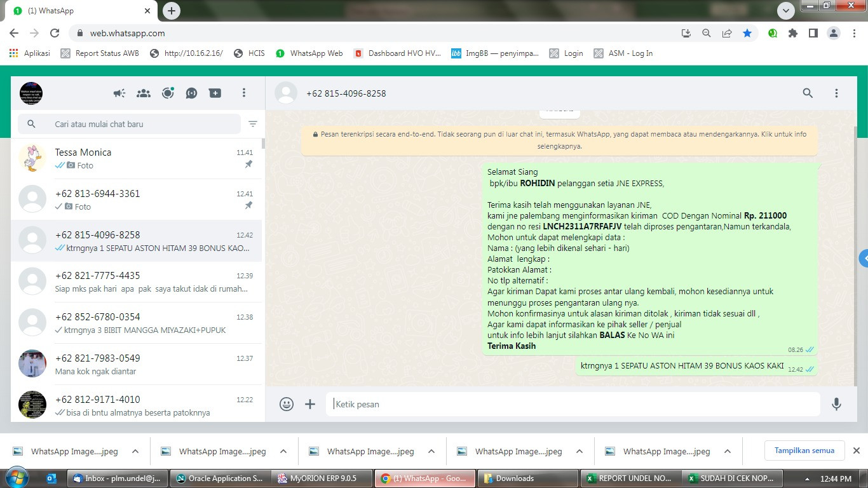Viewport: 868px width, 488px height.
Task: Open a new browser tab
Action: pos(172,11)
